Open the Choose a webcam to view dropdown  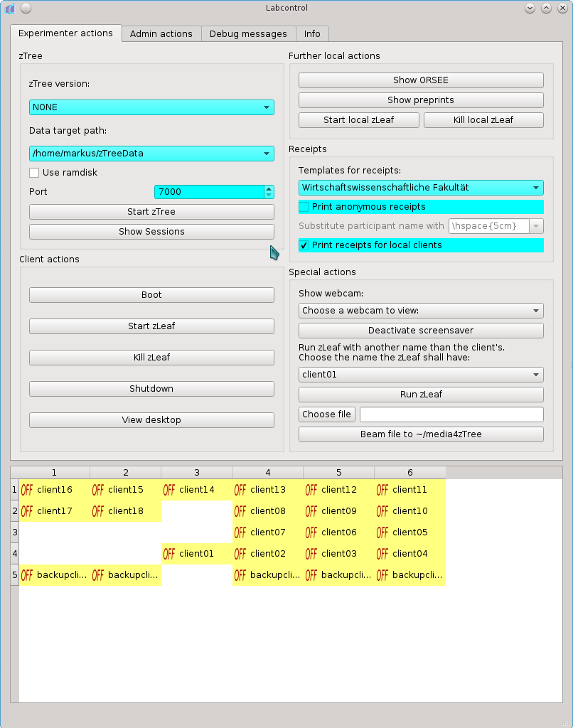tap(421, 311)
